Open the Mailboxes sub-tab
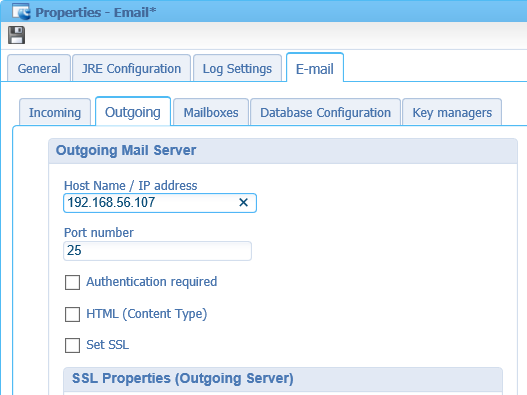527x395 pixels. point(211,113)
